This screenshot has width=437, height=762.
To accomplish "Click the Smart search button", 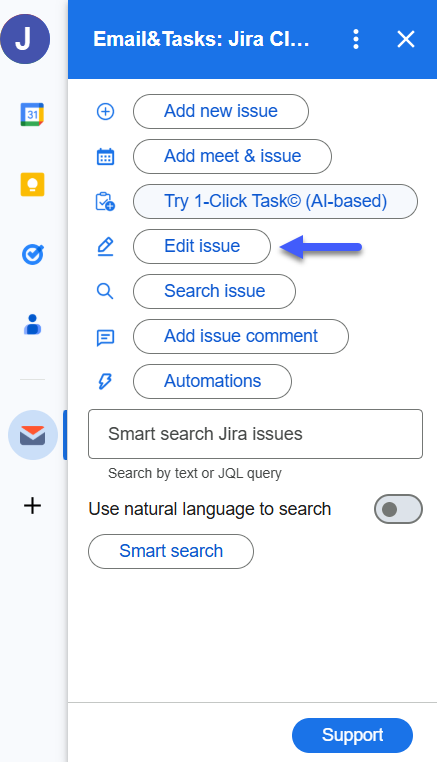I will [171, 551].
